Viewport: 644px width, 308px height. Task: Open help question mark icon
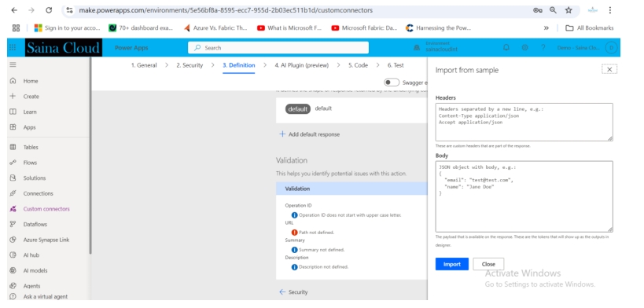click(543, 48)
